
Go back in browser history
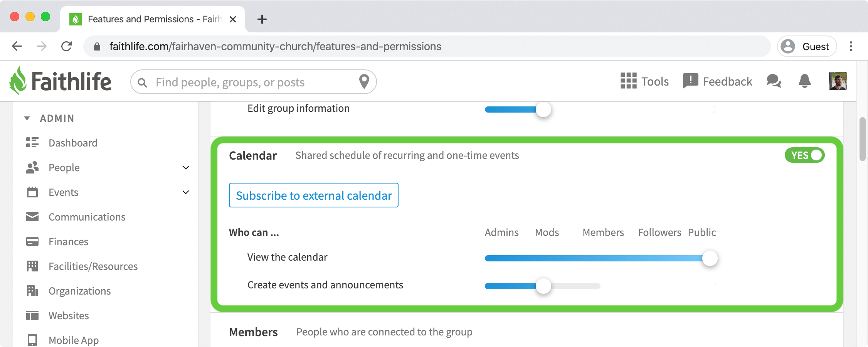[x=17, y=46]
